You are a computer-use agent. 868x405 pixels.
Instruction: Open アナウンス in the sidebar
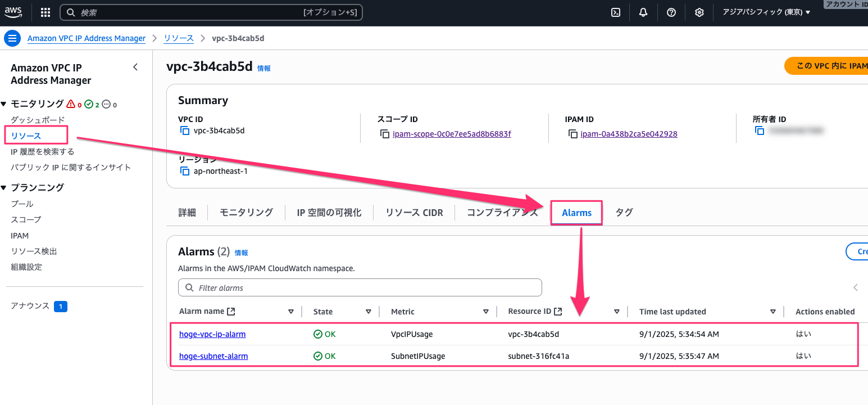pos(30,306)
